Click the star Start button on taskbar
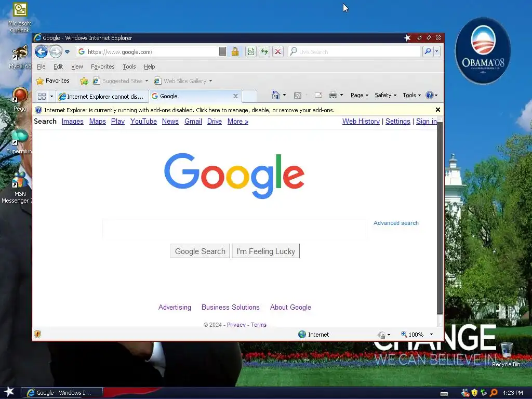 click(x=9, y=392)
